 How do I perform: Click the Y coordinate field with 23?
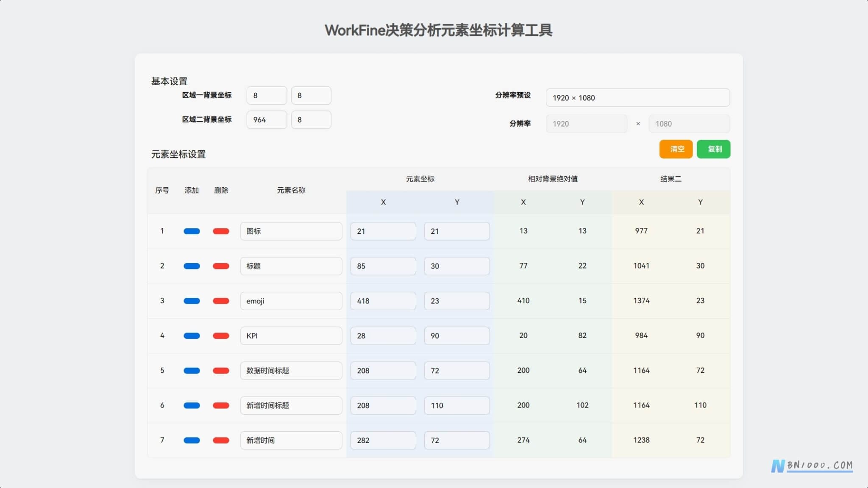pyautogui.click(x=457, y=301)
